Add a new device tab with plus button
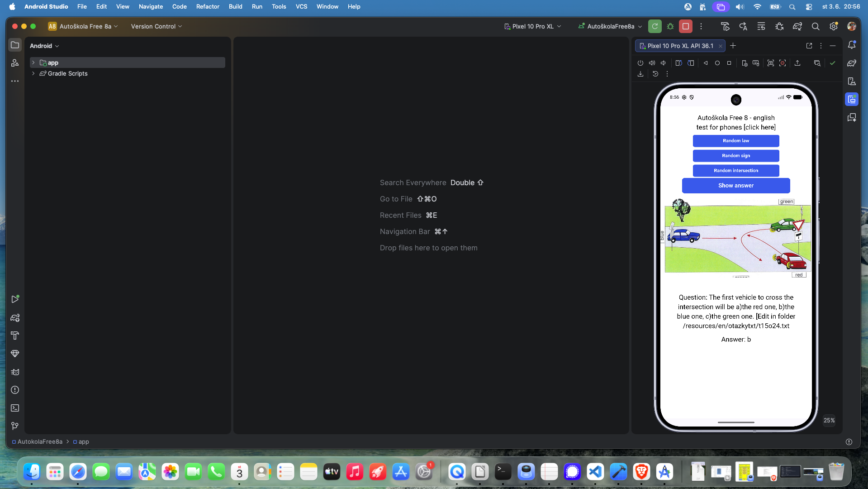 tap(733, 46)
